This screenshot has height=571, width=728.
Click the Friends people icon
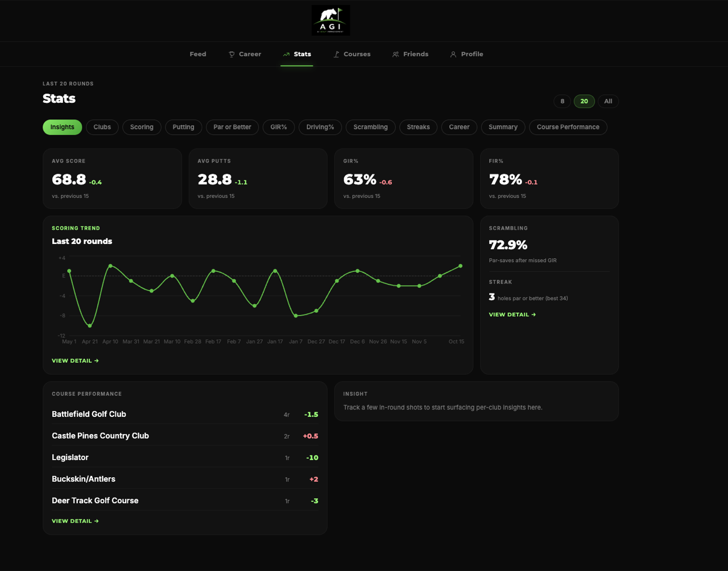(x=395, y=55)
